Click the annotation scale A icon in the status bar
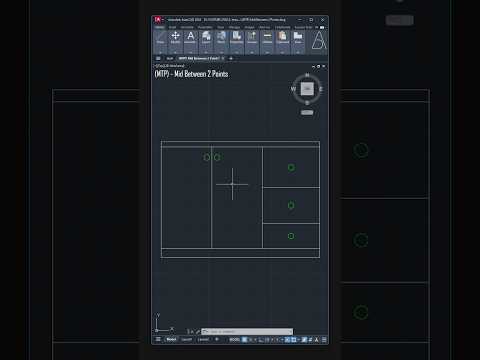 tap(316, 340)
